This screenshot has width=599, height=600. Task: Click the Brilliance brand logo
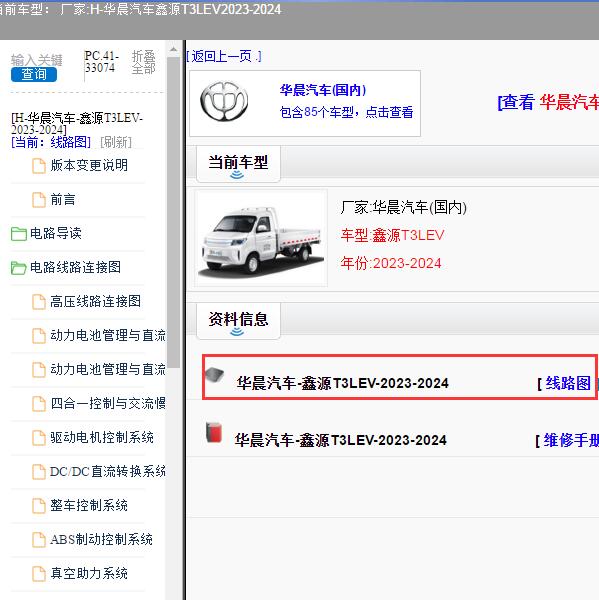[224, 101]
